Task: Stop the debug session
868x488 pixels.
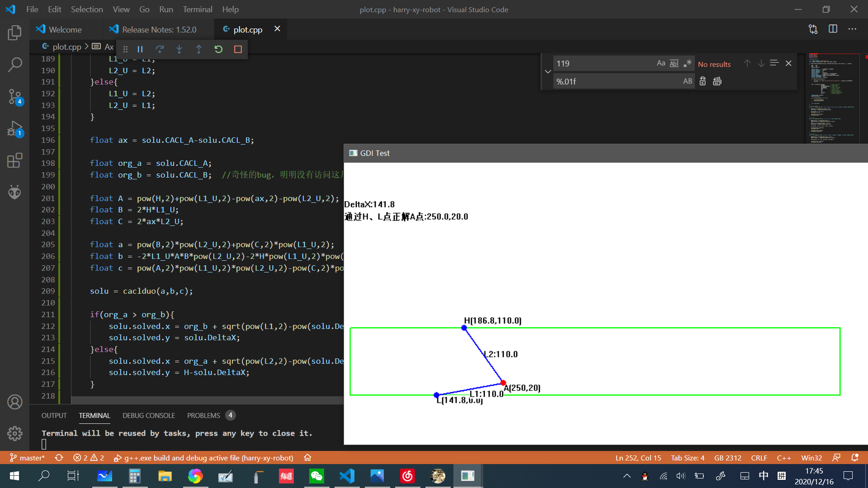Action: [238, 49]
